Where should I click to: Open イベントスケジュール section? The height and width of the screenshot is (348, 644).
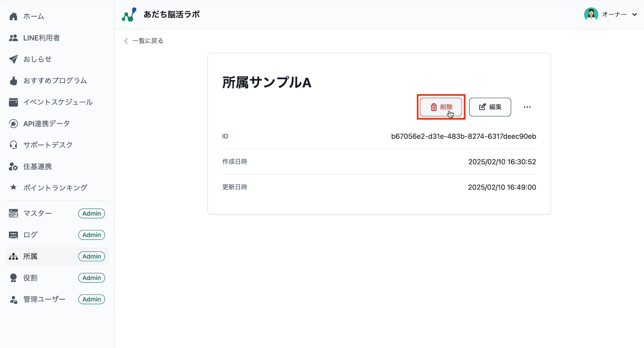point(57,102)
